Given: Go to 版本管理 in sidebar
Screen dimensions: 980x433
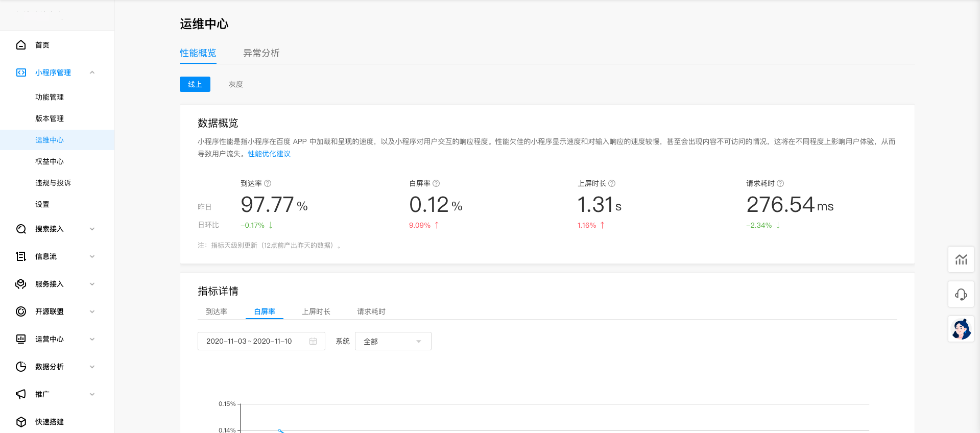Looking at the screenshot, I should point(50,118).
